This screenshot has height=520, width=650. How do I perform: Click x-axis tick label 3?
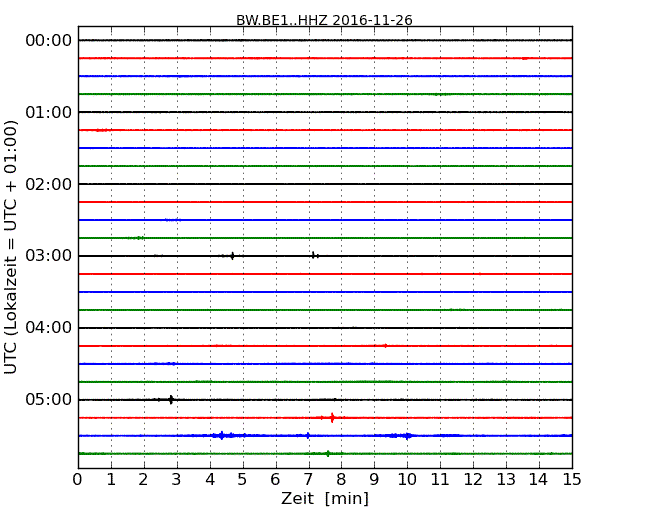pos(177,480)
